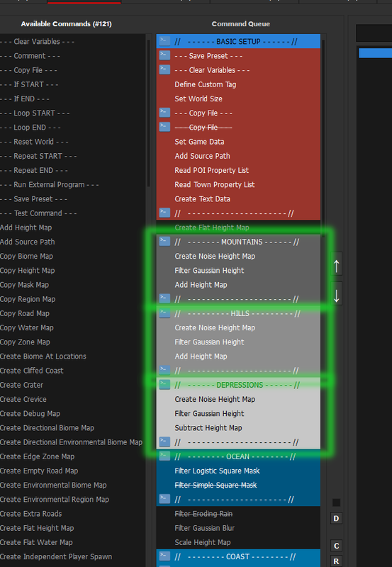Click icon of the enabled queued Copy File row
This screenshot has width=392, height=567.
(x=164, y=112)
